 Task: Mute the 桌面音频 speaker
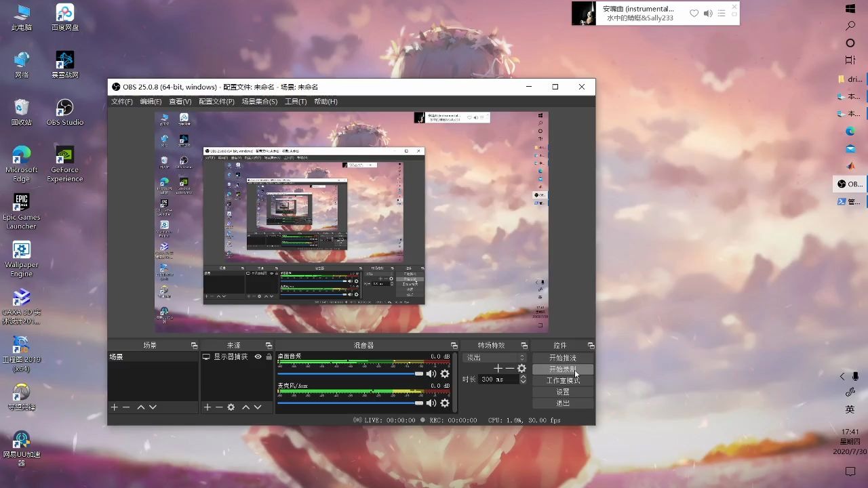[431, 373]
